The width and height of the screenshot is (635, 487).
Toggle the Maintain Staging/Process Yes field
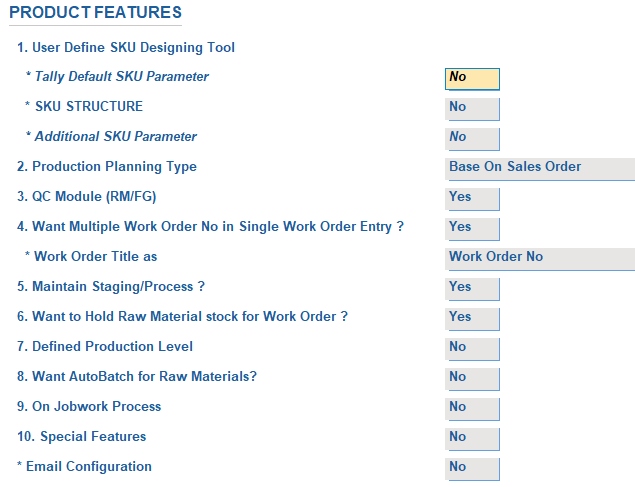(x=472, y=288)
